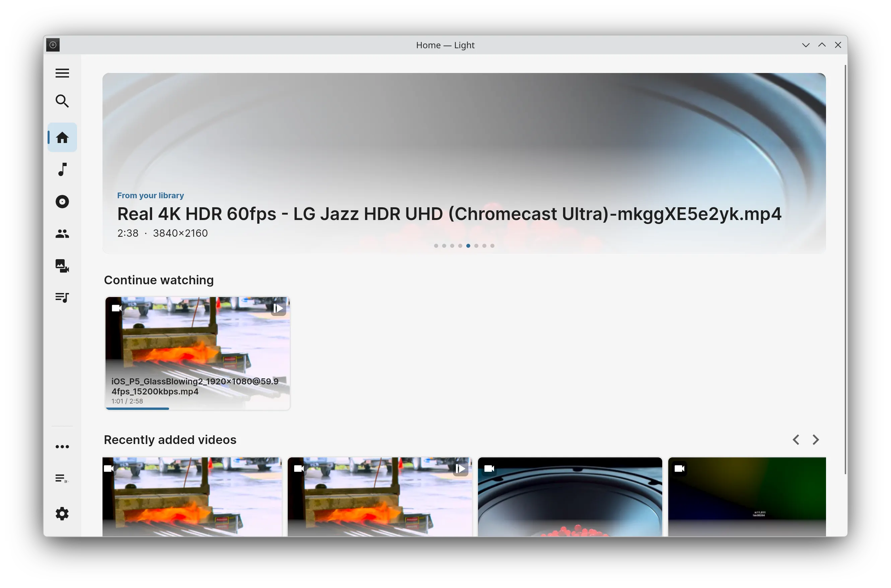Close the Light window
The image size is (891, 588).
tap(838, 45)
